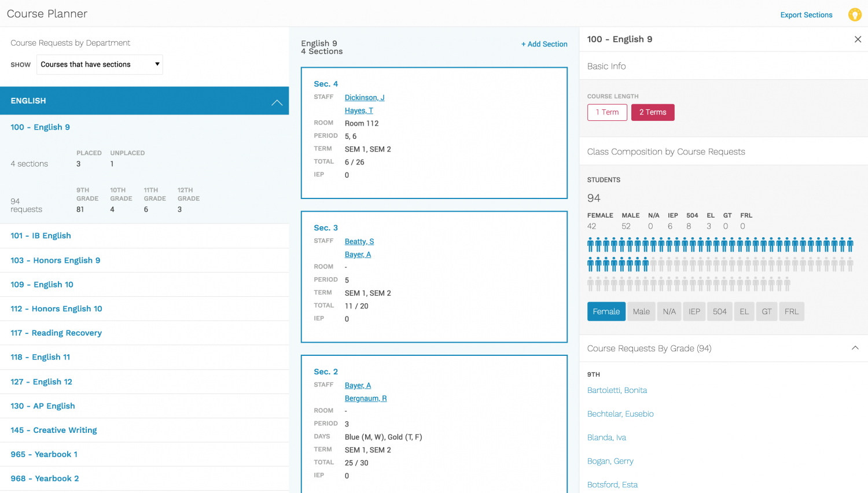The image size is (868, 493).
Task: Open the Sec. 3 section card title
Action: click(x=326, y=228)
